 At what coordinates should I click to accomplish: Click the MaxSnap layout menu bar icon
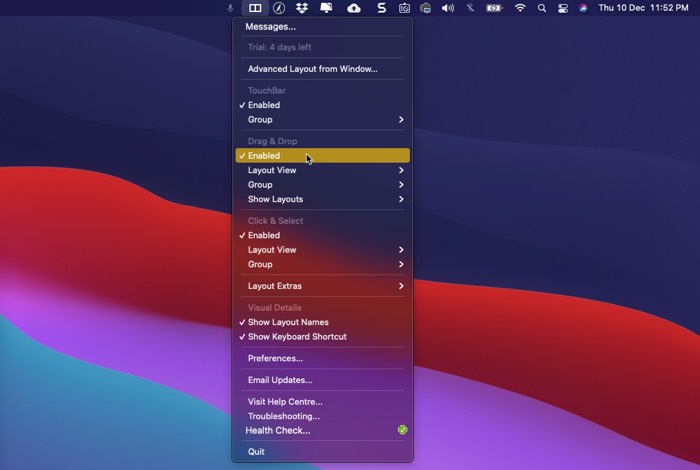(x=255, y=8)
